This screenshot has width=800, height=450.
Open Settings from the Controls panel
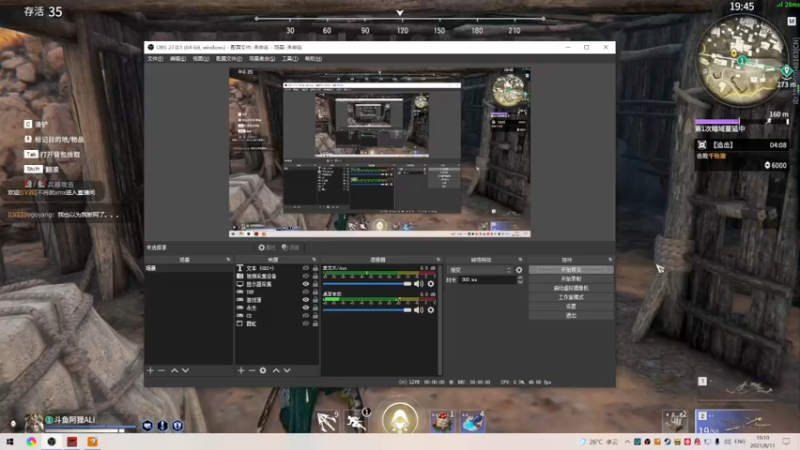571,306
